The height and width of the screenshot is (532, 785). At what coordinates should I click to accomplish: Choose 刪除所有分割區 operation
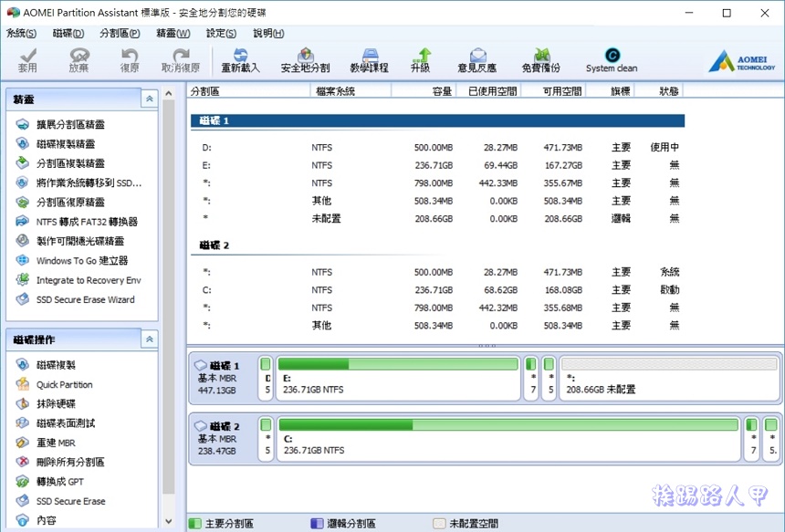(x=60, y=462)
